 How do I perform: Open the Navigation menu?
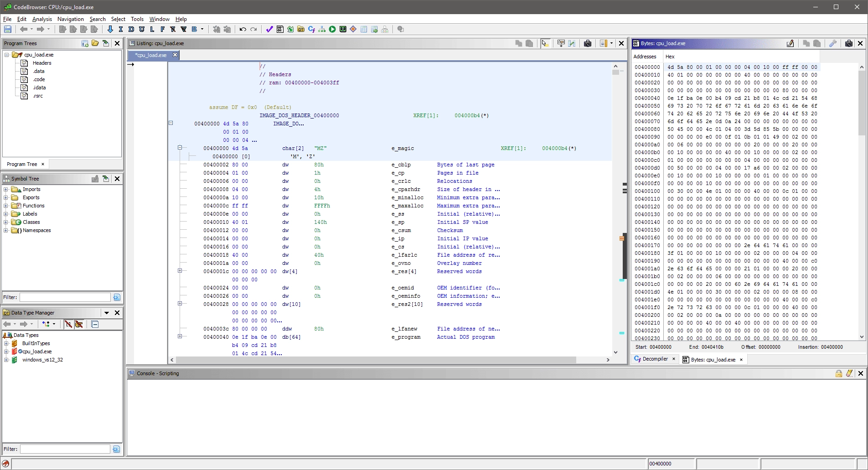(71, 19)
